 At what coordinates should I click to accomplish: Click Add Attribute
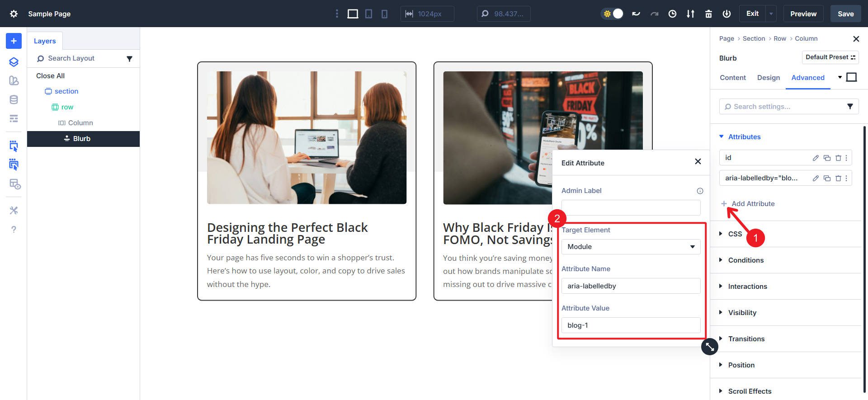tap(748, 204)
